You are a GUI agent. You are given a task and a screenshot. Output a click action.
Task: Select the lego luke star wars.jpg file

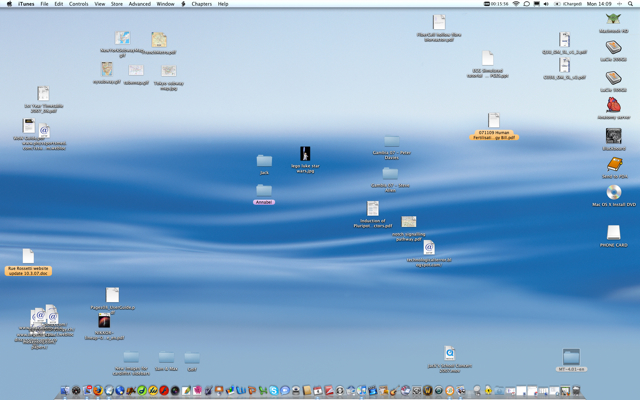(305, 153)
